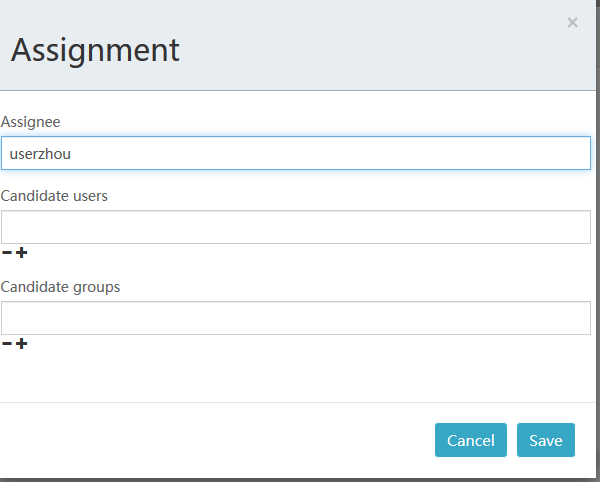Remove a candidate user with minus icon
600x482 pixels.
click(x=7, y=252)
